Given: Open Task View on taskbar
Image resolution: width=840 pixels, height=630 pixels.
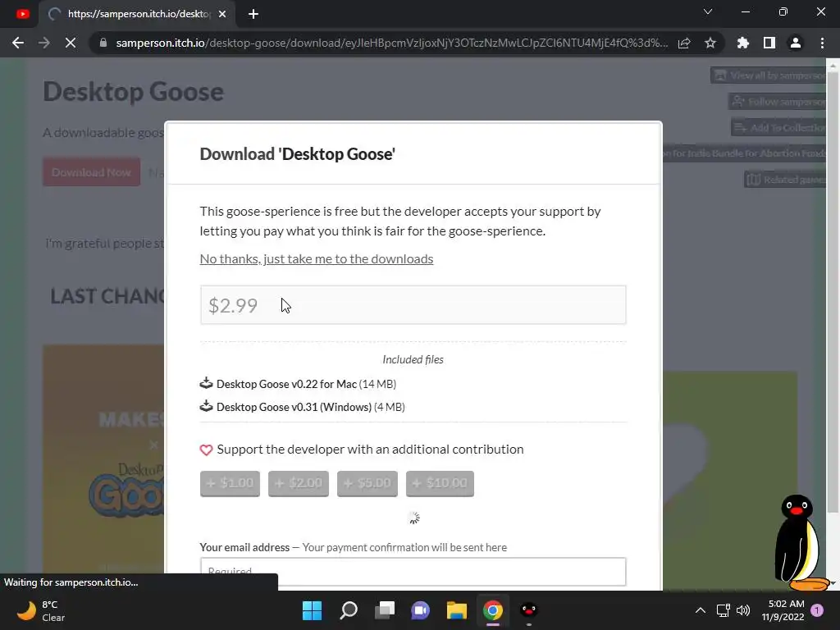Looking at the screenshot, I should (x=385, y=610).
